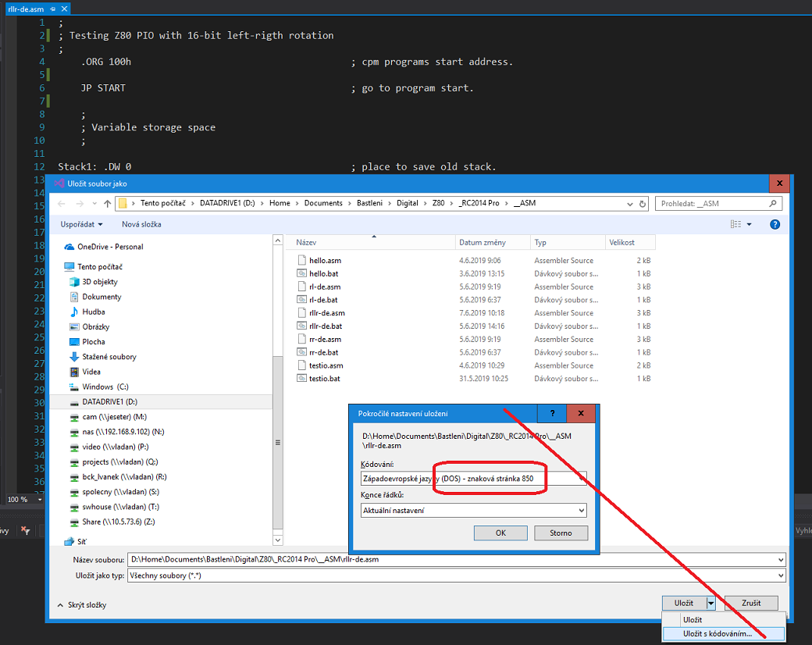Select hello.asm file
Image resolution: width=812 pixels, height=645 pixels.
click(326, 261)
